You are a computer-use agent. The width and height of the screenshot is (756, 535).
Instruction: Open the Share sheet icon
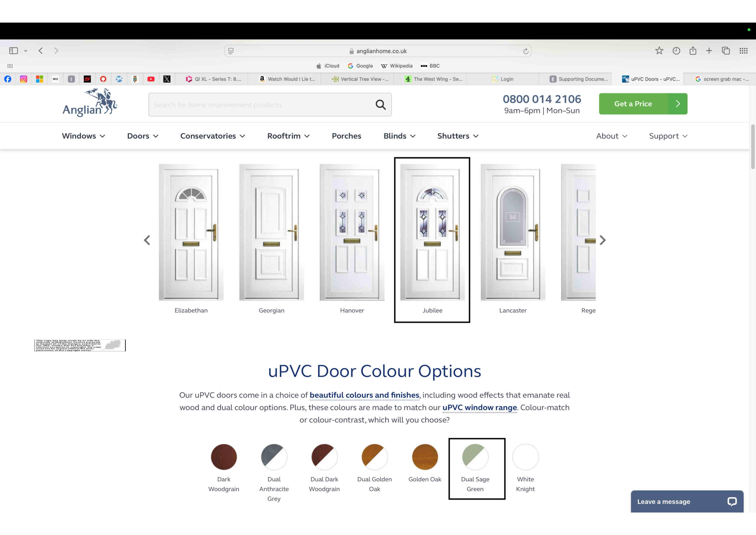pyautogui.click(x=693, y=51)
